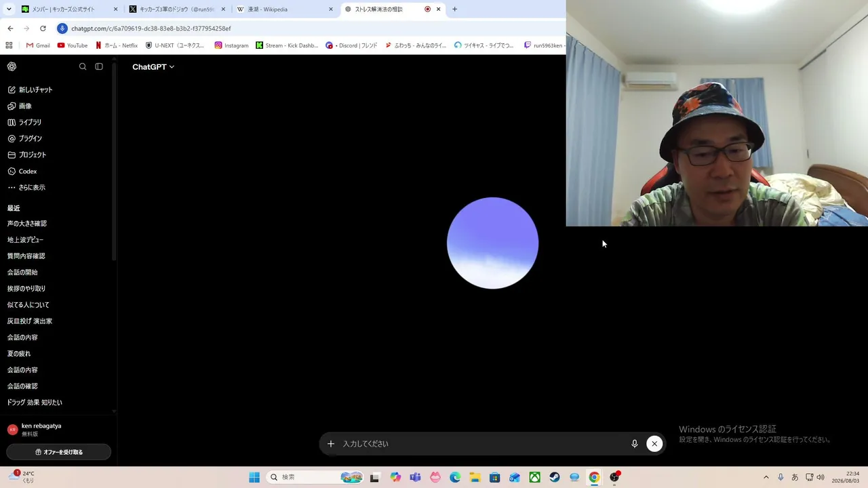Switch to the キッカーズ3軍のドジョウ X tab
The image size is (868, 488).
coord(178,9)
